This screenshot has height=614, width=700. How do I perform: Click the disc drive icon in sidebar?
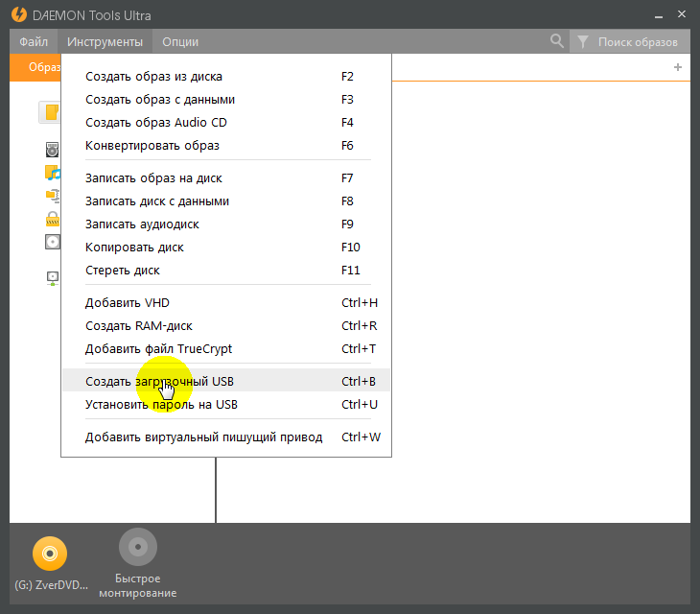[x=52, y=150]
